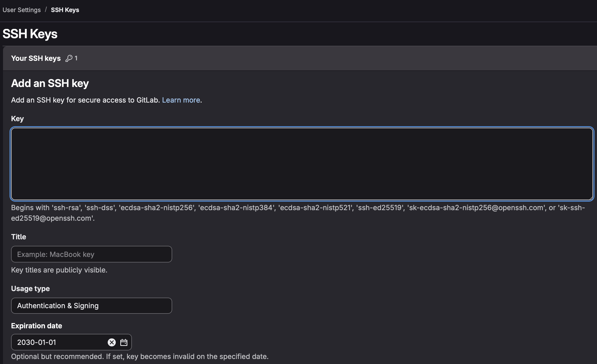Viewport: 597px width, 364px height.
Task: Open the calendar date picker icon
Action: tap(124, 342)
